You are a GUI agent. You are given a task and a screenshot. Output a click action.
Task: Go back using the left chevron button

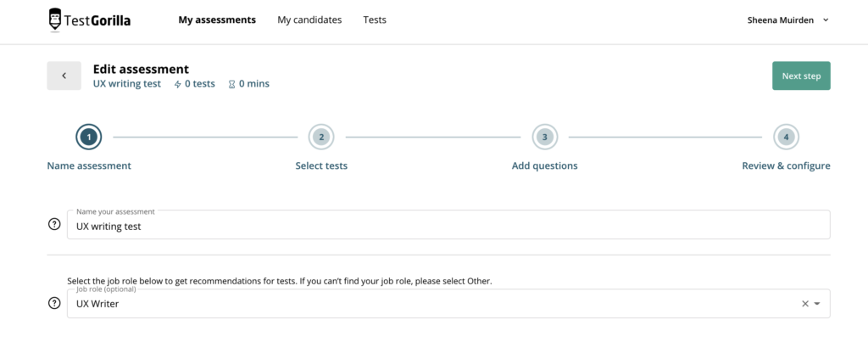[64, 76]
